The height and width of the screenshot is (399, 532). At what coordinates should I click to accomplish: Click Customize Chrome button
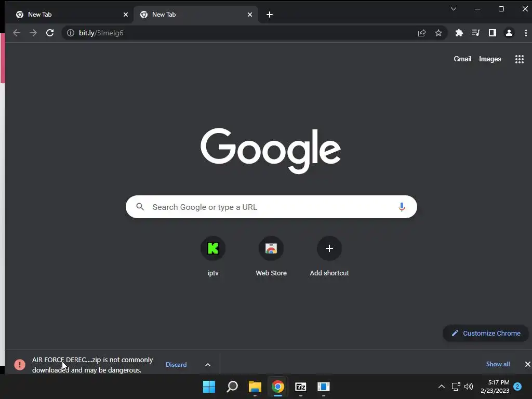click(486, 333)
